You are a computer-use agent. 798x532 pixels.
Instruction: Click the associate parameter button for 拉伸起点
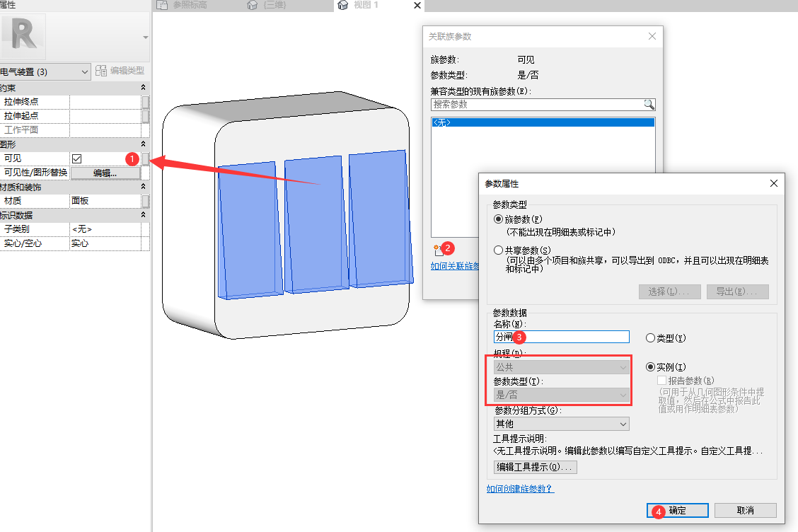146,116
